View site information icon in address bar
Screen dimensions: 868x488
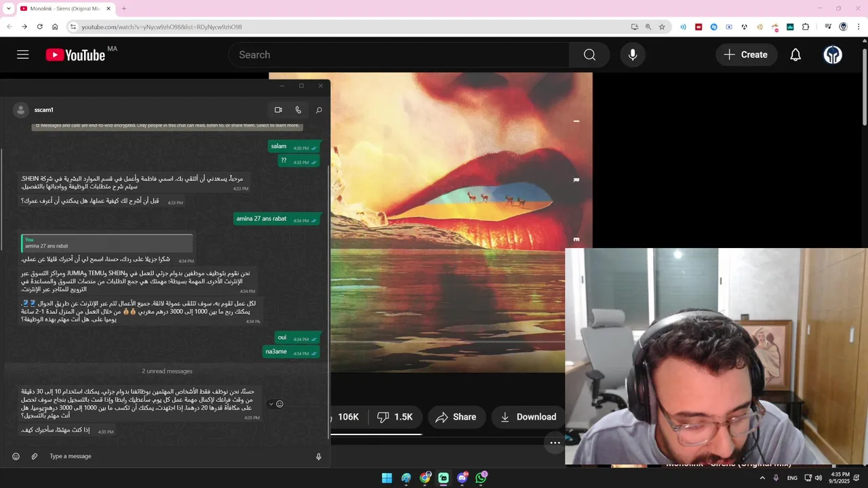click(x=73, y=27)
